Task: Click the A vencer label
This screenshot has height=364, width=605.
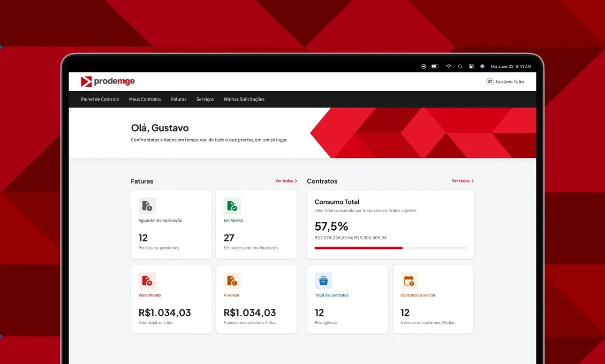Action: pyautogui.click(x=231, y=295)
